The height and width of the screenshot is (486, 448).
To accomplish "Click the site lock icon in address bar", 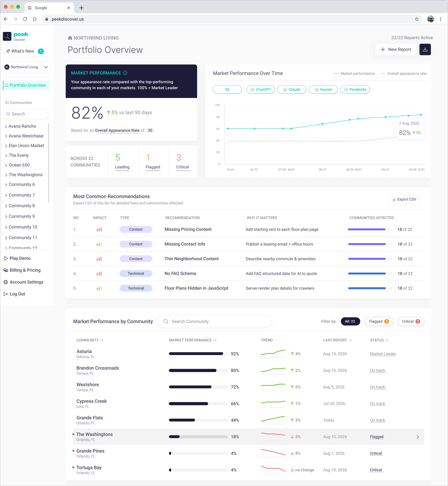I will coord(46,19).
